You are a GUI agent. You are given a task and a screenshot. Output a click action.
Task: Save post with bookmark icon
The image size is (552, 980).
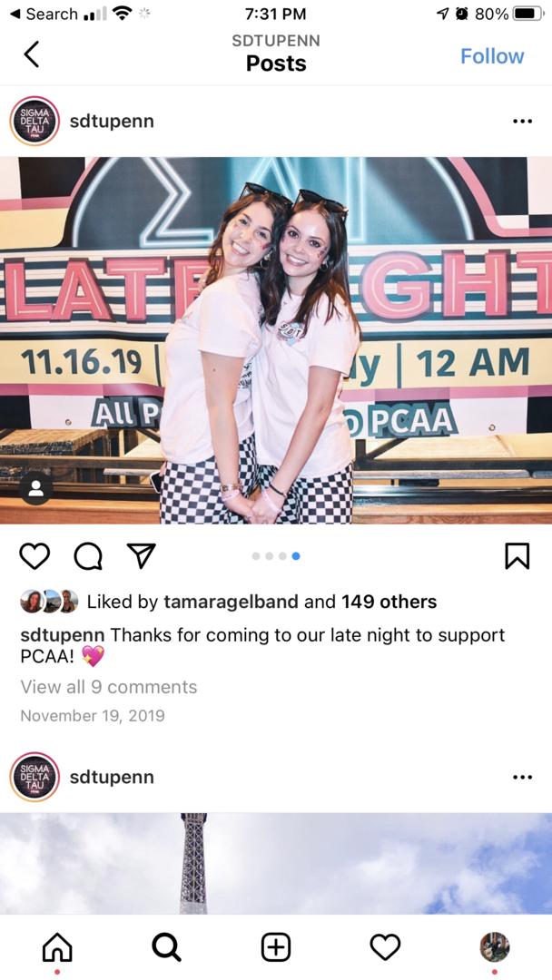[x=517, y=555]
